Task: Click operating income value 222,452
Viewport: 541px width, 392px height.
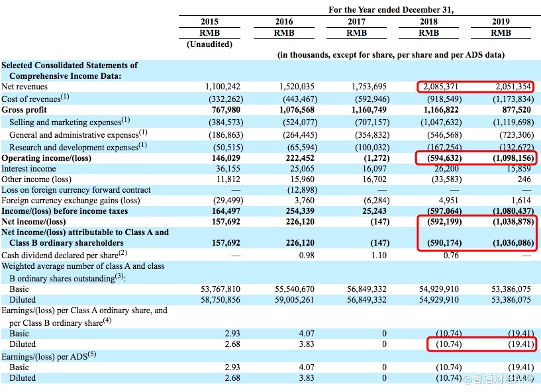Action: coord(300,158)
